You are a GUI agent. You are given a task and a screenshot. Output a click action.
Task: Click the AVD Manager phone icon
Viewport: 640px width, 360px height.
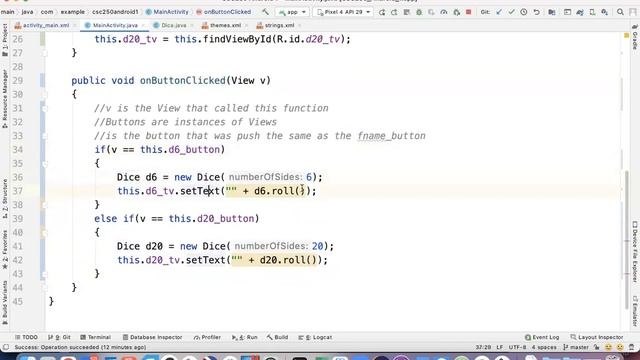click(x=592, y=12)
